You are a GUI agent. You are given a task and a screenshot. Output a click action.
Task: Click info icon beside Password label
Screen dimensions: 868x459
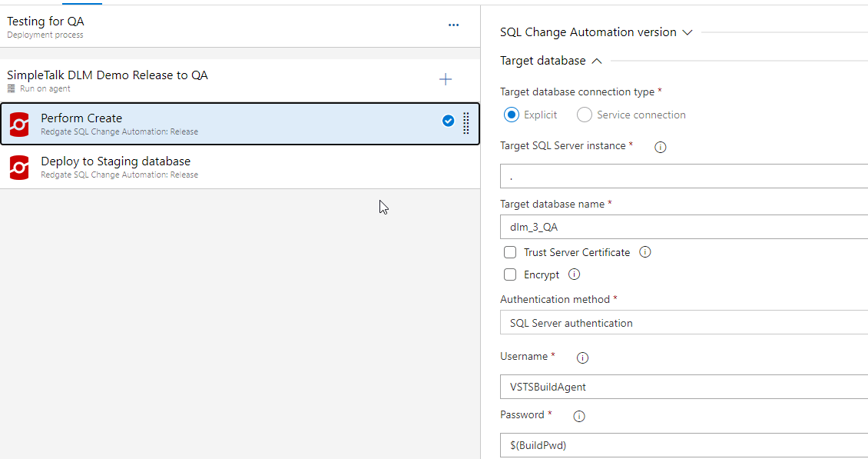pyautogui.click(x=579, y=416)
